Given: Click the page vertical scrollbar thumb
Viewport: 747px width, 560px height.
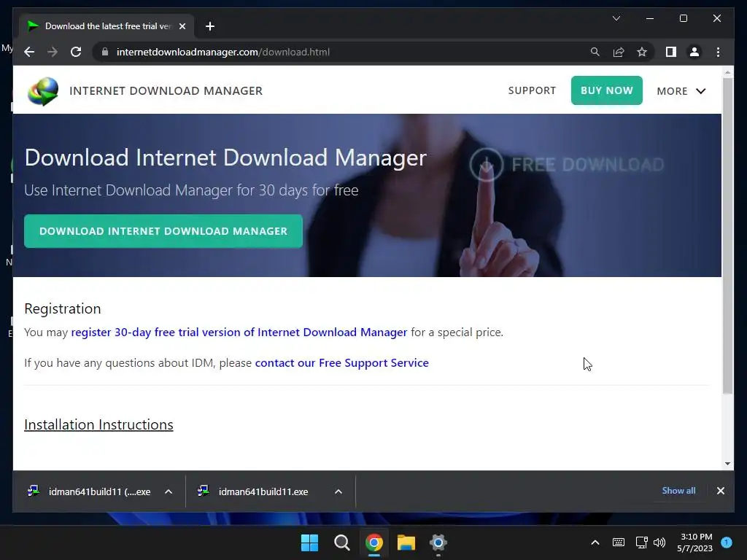Looking at the screenshot, I should point(727,236).
